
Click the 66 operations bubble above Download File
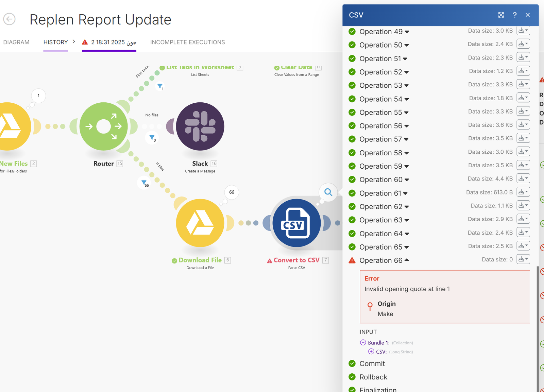coord(232,192)
